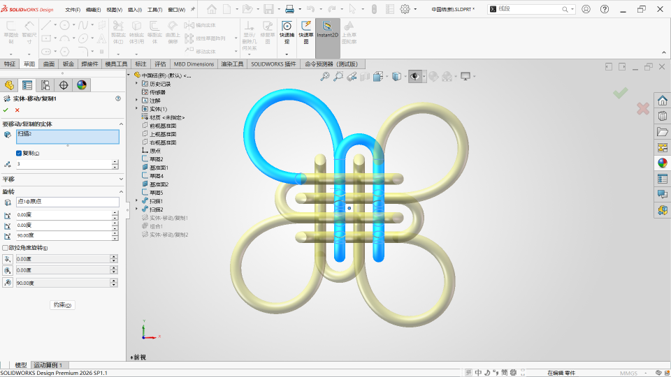Click the Print icon in top toolbar
The image size is (671, 377).
coord(290,9)
